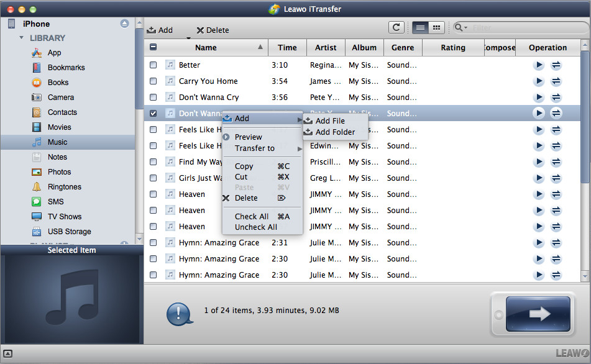Click the large blue transfer arrow button

pyautogui.click(x=538, y=314)
